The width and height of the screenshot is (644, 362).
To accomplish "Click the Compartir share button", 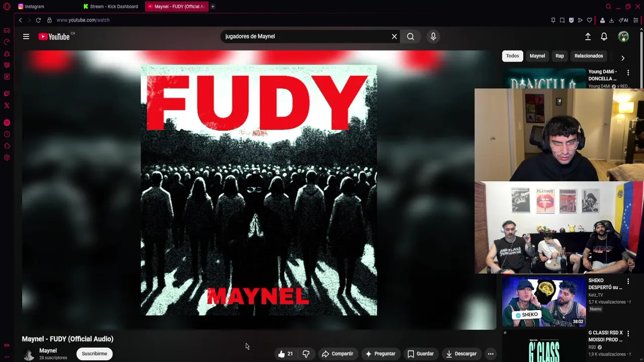I will pos(338,354).
